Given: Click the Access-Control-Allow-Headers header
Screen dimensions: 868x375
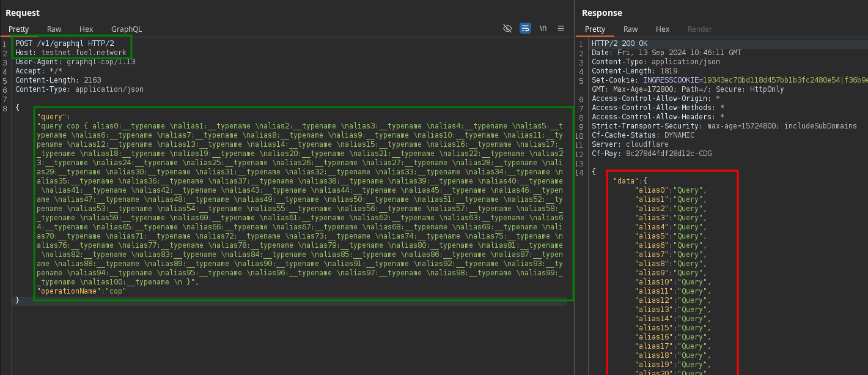Looking at the screenshot, I should [x=658, y=117].
